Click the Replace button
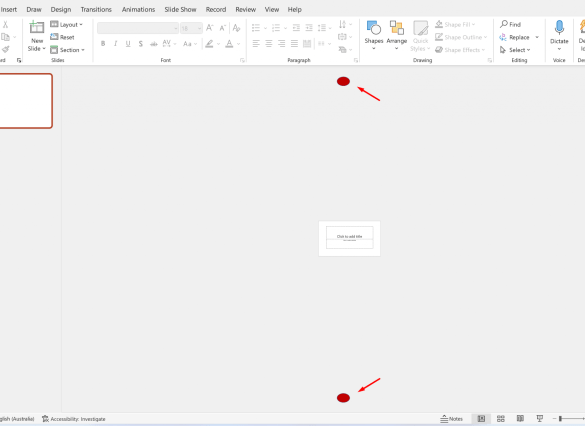Image resolution: width=585 pixels, height=426 pixels. pyautogui.click(x=514, y=37)
